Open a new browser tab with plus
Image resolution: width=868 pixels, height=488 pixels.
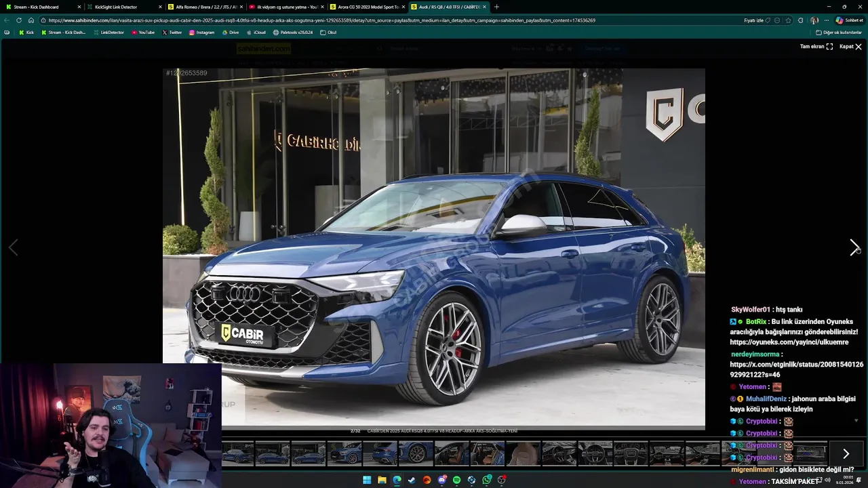click(496, 7)
